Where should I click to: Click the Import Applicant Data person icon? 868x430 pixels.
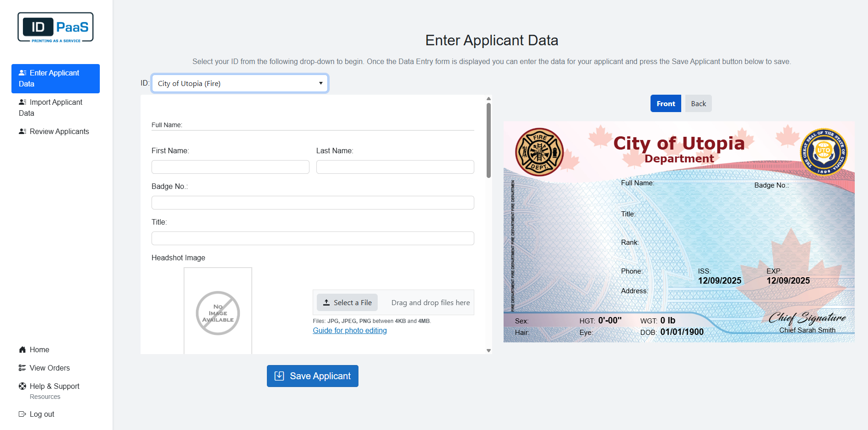pos(22,102)
